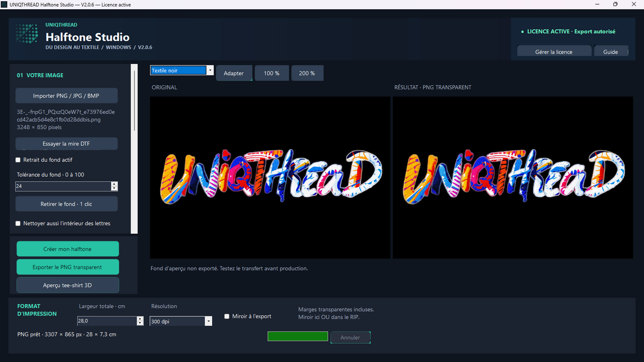The image size is (644, 362).
Task: Open Aperçu tee-shirt 3D preview
Action: pos(68,285)
